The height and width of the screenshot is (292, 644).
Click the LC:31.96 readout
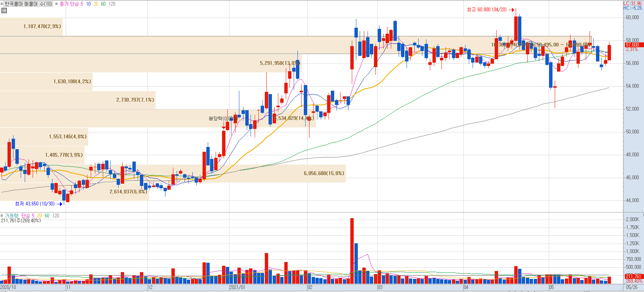[633, 3]
